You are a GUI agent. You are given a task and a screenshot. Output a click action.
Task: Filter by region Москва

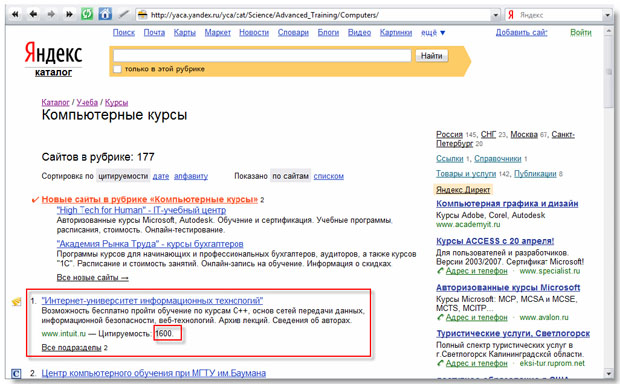click(x=524, y=134)
